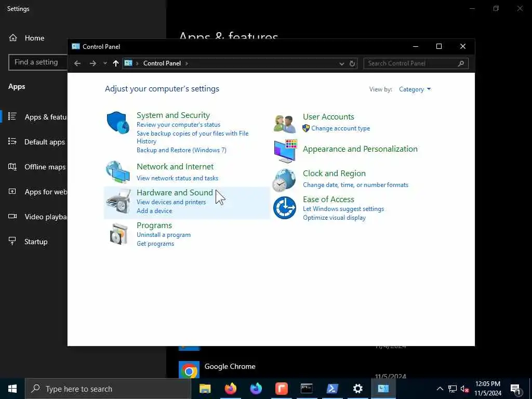
Task: Click the muted volume tray icon
Action: point(464,389)
